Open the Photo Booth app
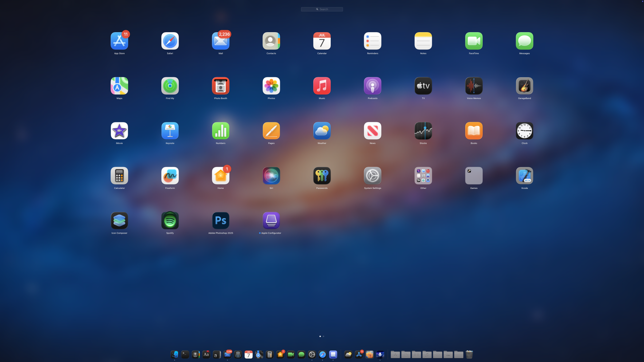The height and width of the screenshot is (362, 644). 221,86
